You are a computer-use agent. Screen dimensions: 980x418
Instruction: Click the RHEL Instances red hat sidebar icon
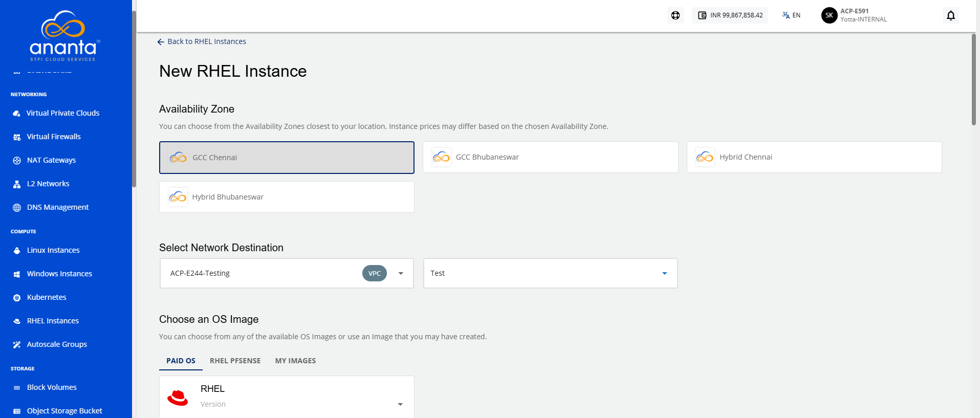pos(17,321)
